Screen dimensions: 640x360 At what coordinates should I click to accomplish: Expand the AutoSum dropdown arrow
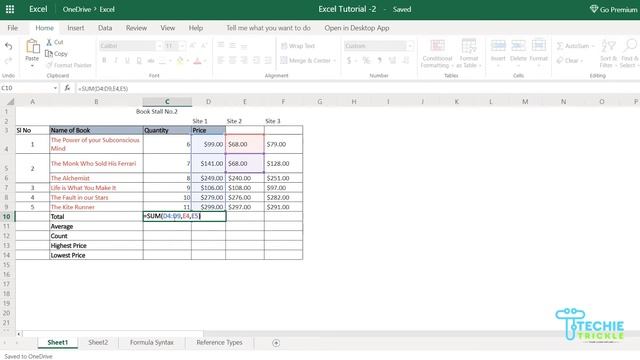[x=593, y=46]
